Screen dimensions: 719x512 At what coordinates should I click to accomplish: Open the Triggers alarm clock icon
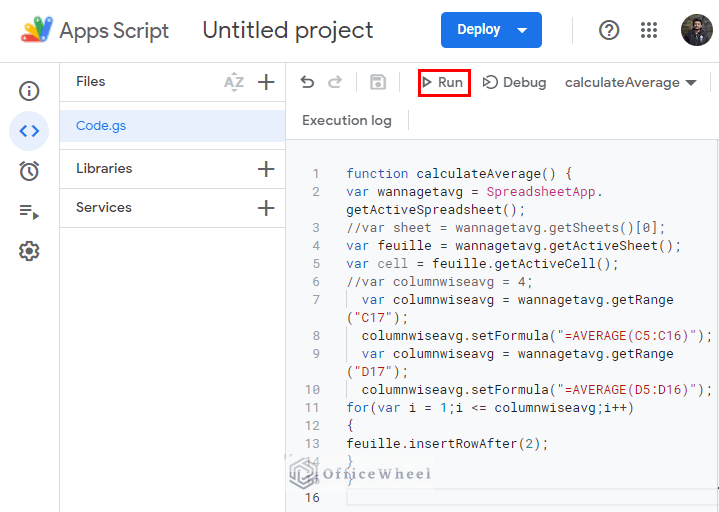pos(29,171)
